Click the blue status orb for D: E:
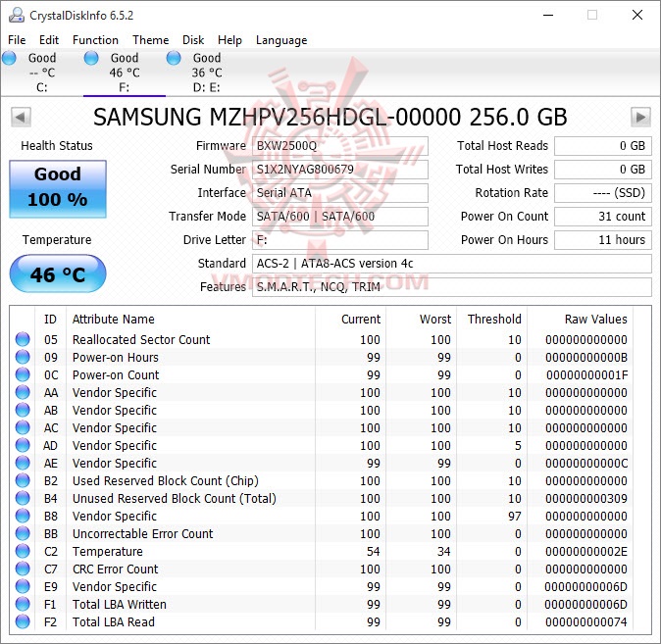Viewport: 661px width, 644px height. [x=174, y=58]
